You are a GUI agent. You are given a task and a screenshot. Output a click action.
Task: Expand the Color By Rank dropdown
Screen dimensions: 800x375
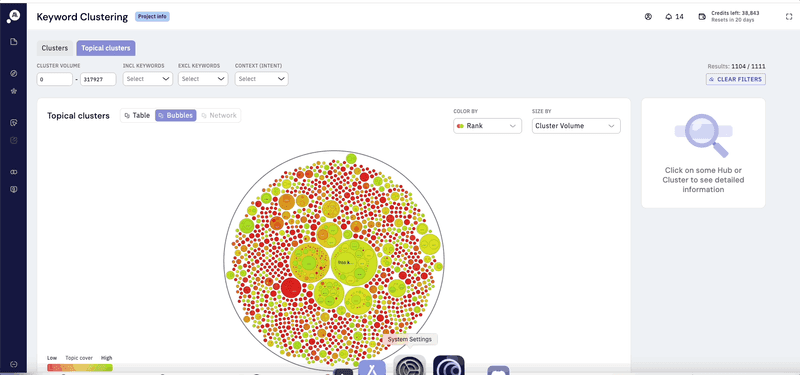(x=487, y=126)
